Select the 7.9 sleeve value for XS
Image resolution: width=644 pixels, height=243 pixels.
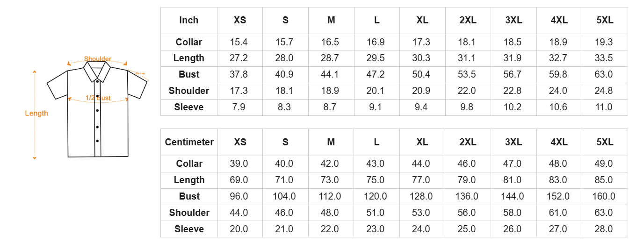pos(239,107)
